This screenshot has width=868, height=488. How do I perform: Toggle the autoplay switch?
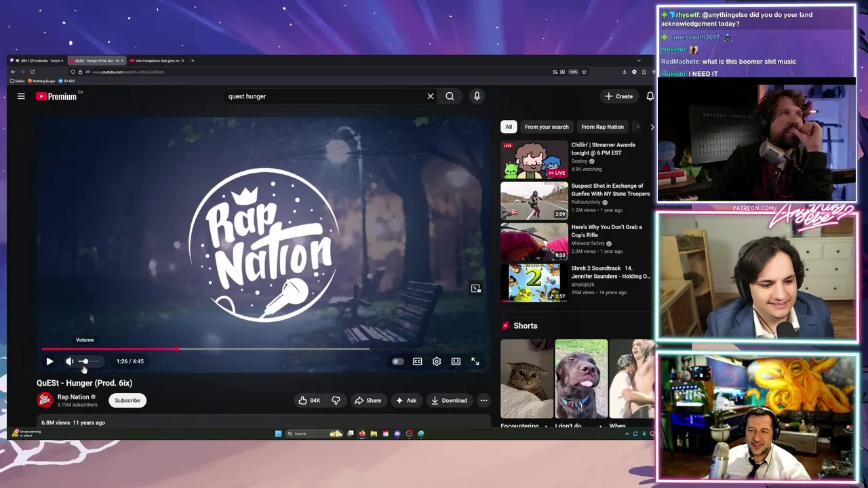(x=397, y=361)
